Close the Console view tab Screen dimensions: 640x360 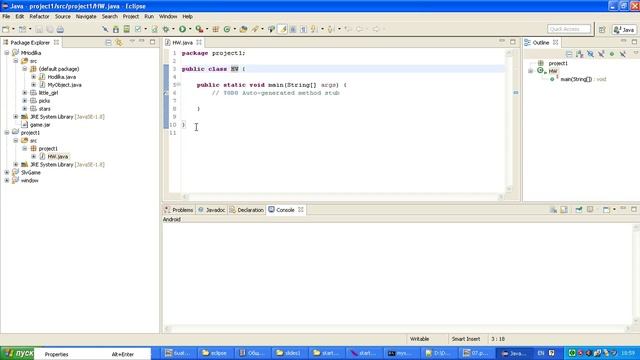301,209
